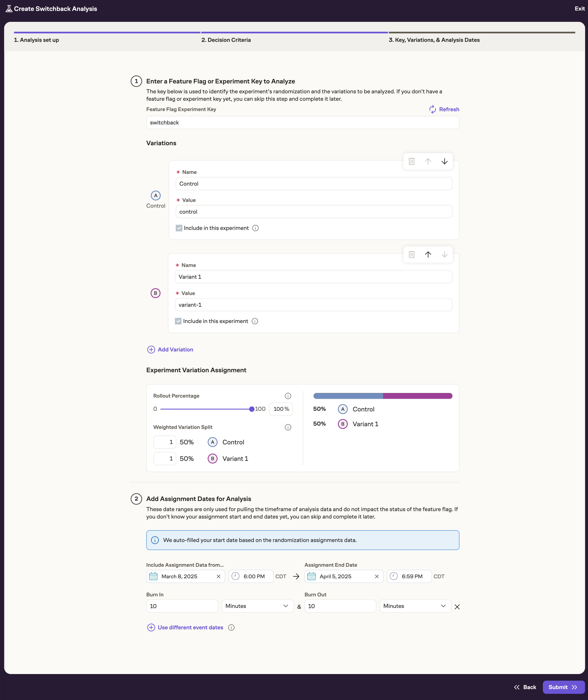Image resolution: width=588 pixels, height=700 pixels.
Task: Click the Feature Flag Experiment Key input field
Action: pyautogui.click(x=302, y=122)
